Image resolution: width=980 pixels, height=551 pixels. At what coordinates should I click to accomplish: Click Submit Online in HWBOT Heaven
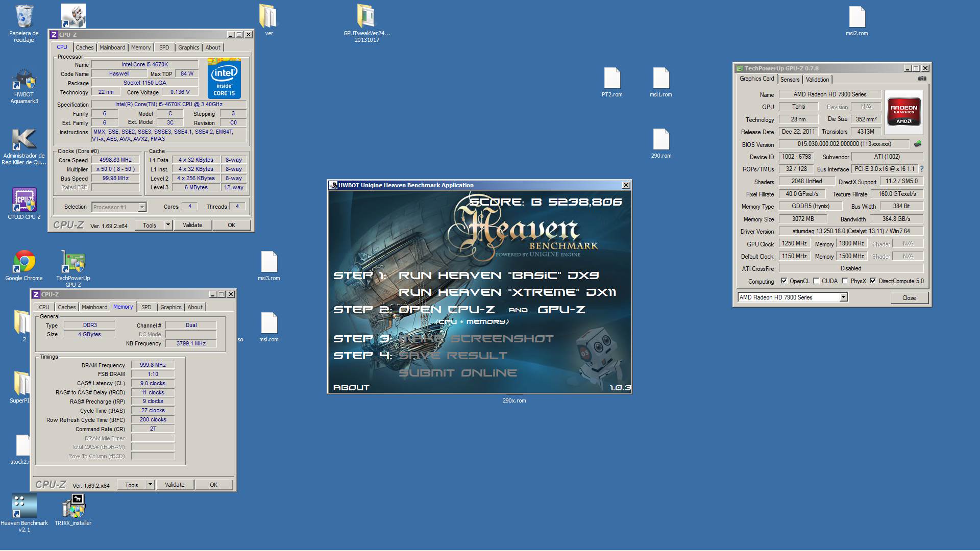pyautogui.click(x=458, y=373)
